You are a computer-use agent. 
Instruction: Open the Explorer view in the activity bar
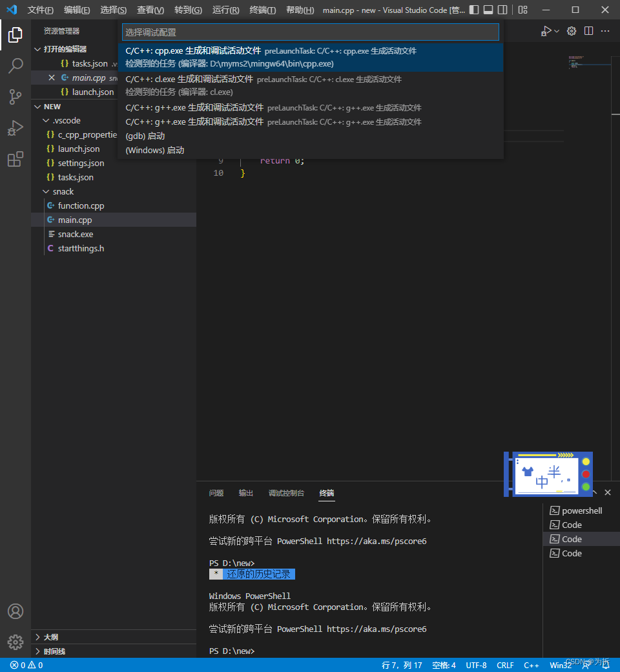click(15, 35)
